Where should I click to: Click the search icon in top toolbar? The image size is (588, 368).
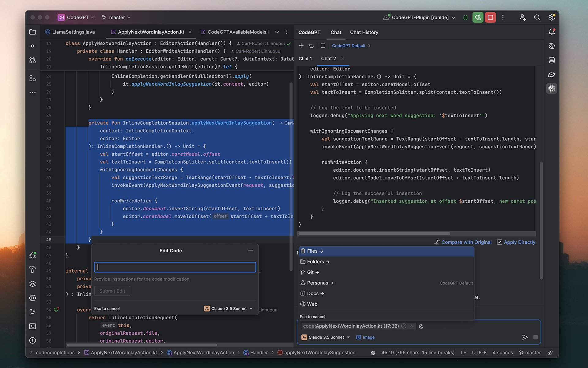coord(537,17)
